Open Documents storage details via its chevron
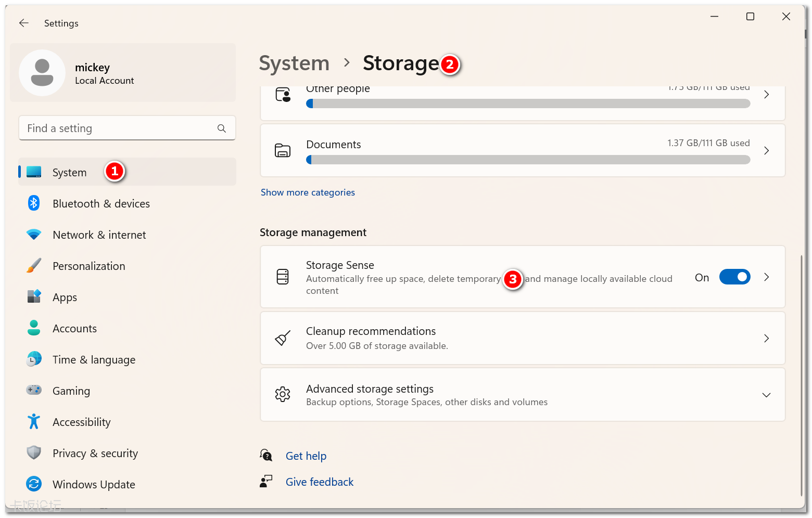The image size is (812, 518). coord(766,150)
